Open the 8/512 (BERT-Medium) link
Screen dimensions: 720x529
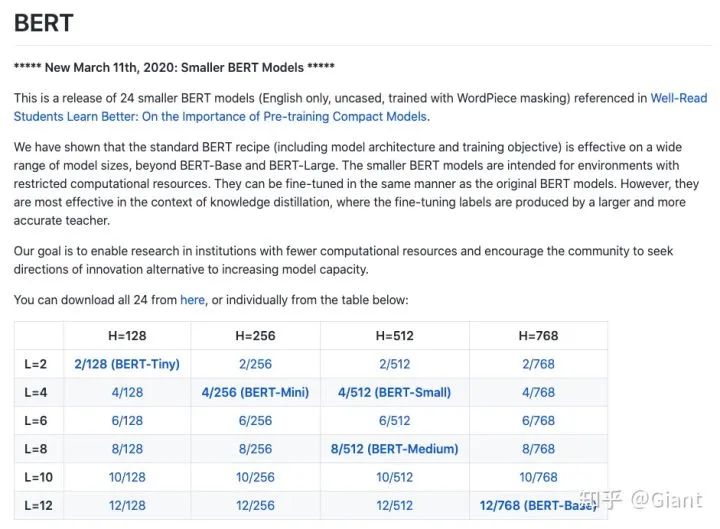click(x=394, y=449)
